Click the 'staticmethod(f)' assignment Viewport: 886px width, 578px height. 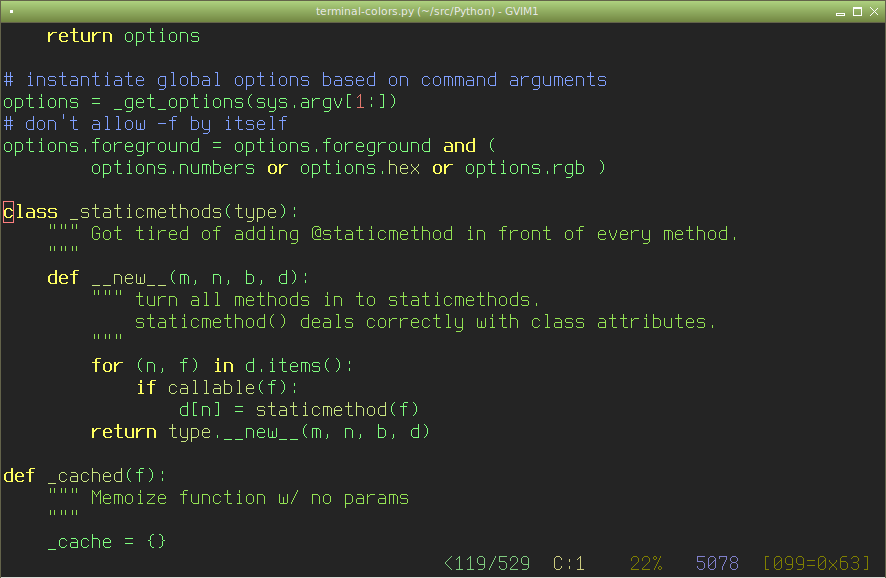click(337, 410)
